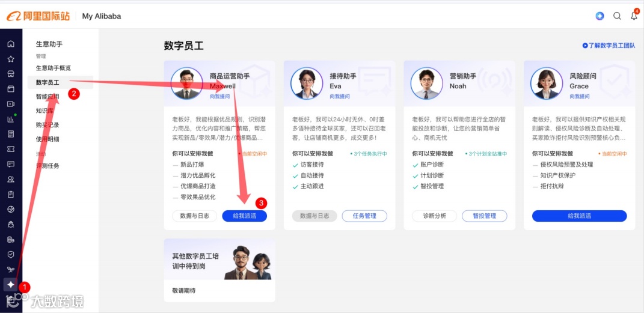Open 使用明细 in the side menu
The image size is (644, 313).
tap(48, 139)
